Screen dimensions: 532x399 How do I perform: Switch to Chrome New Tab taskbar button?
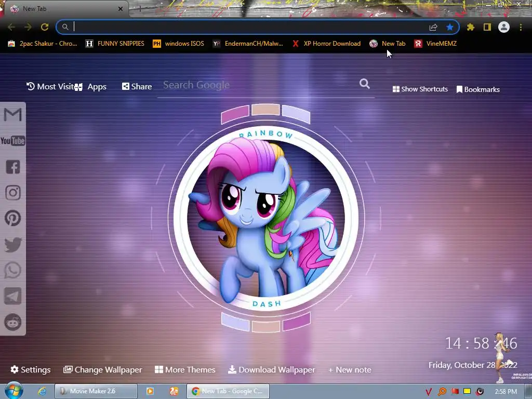click(228, 391)
